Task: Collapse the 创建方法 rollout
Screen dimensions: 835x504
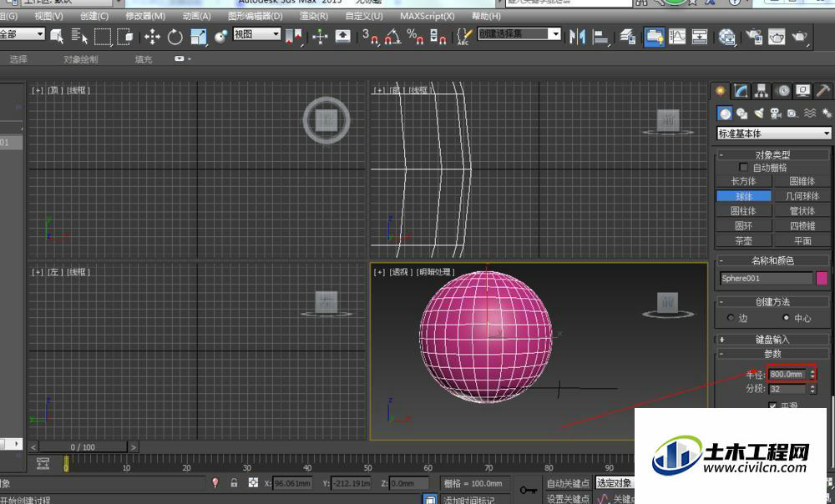Action: point(772,302)
